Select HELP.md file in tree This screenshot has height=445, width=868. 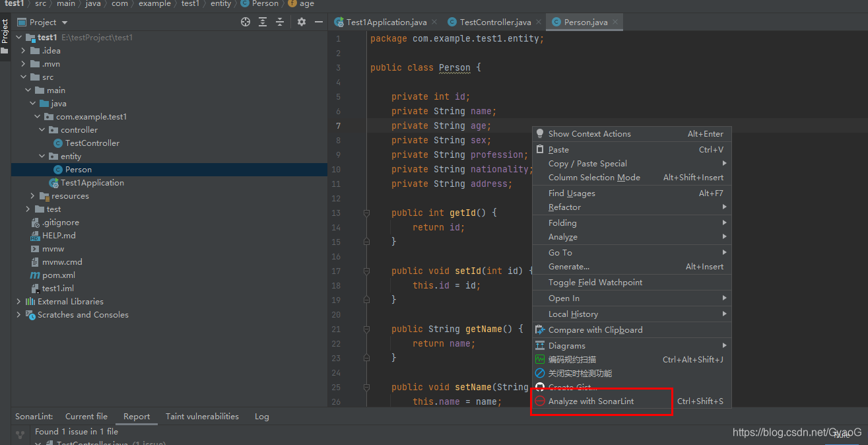(59, 236)
